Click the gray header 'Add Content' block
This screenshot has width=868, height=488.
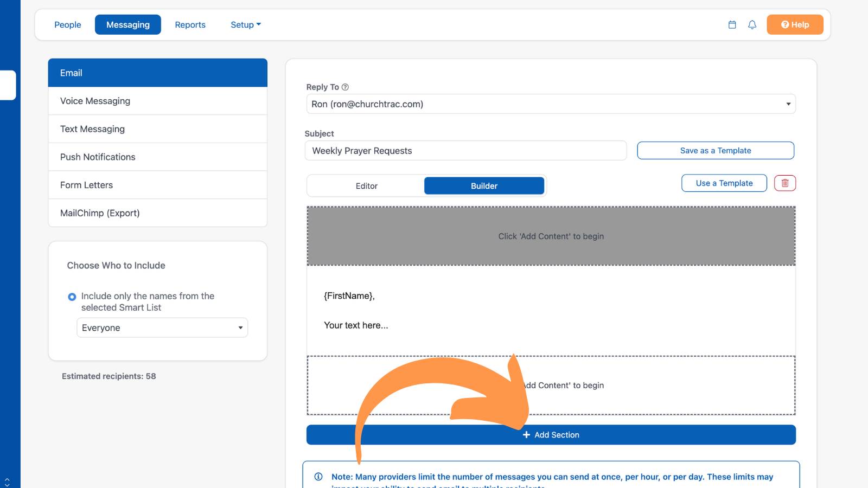[x=551, y=236]
